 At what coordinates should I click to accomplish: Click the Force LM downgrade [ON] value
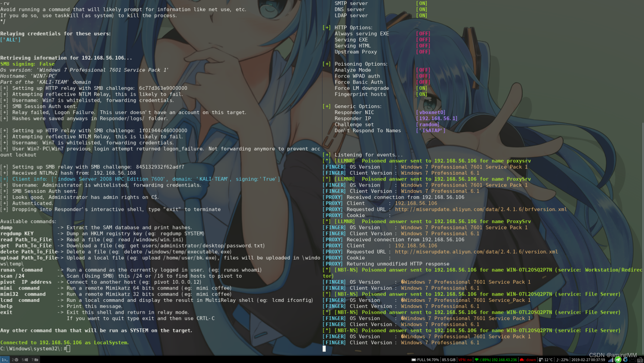422,88
